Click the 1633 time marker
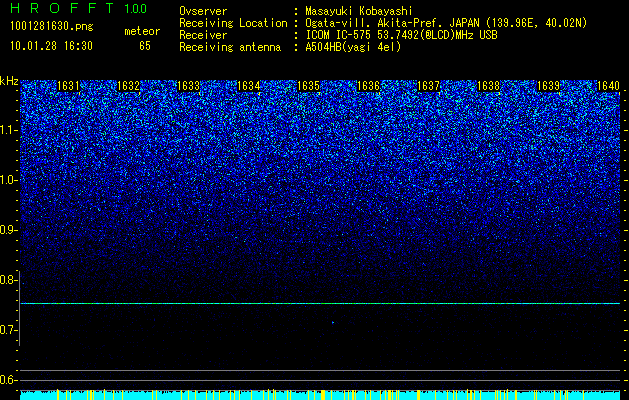Image resolution: width=629 pixels, height=400 pixels. click(x=188, y=86)
